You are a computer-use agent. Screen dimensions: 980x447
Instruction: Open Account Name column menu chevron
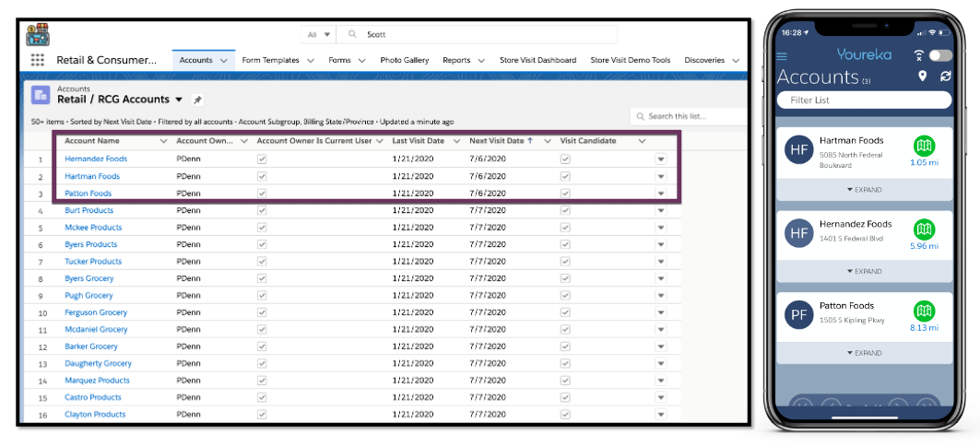pos(163,141)
